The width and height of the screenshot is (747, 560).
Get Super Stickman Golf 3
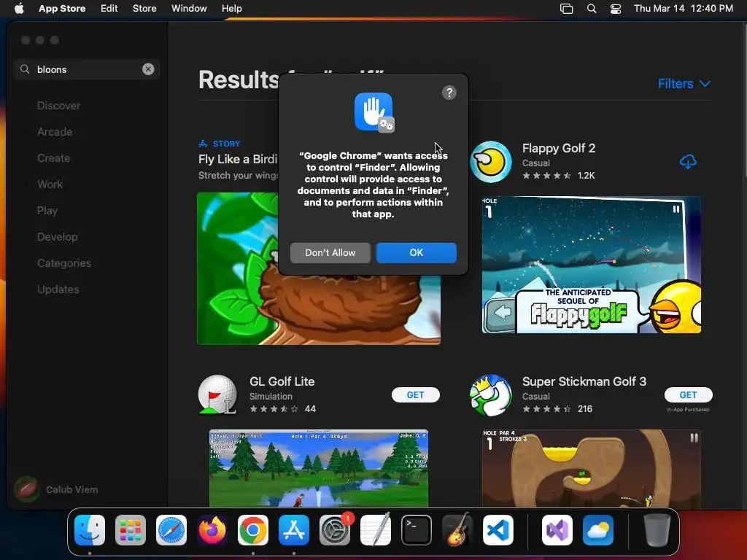689,394
